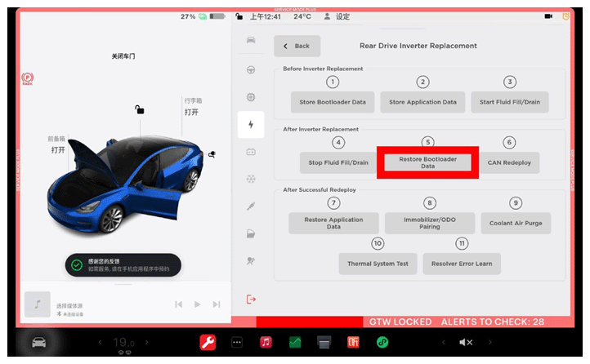Viewport: 590px width, 364px height.
Task: Launch the green stocks chart app
Action: pos(295,342)
